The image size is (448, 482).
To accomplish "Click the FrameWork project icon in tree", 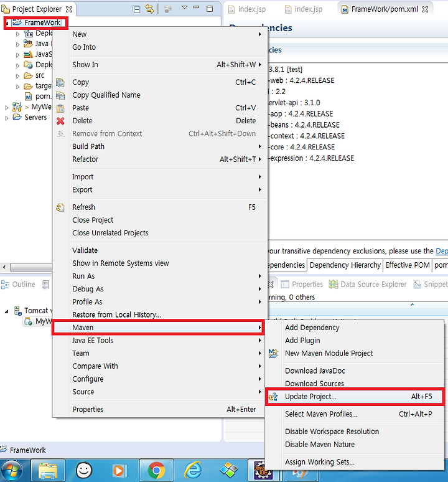I will pyautogui.click(x=17, y=22).
